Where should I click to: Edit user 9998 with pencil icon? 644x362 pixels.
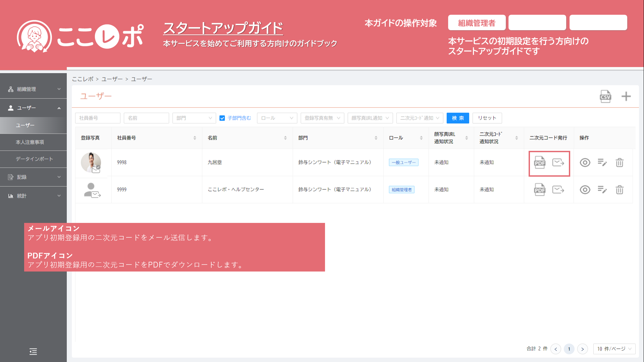602,163
